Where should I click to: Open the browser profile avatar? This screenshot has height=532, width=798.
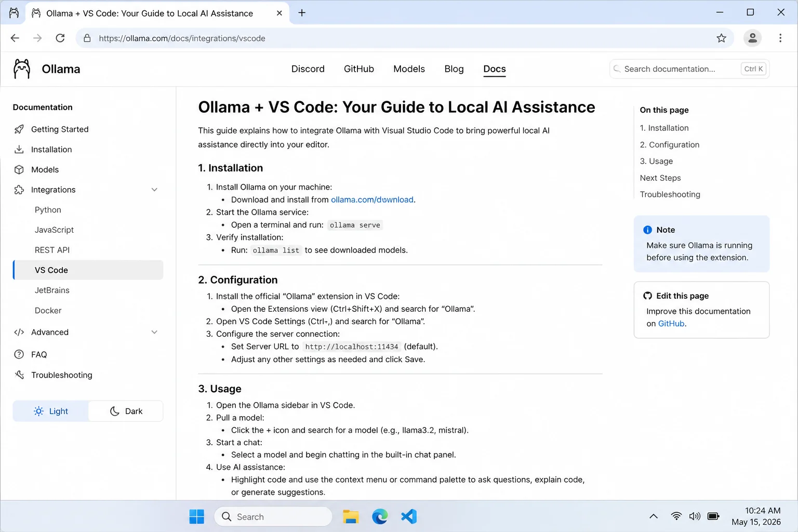(x=752, y=38)
